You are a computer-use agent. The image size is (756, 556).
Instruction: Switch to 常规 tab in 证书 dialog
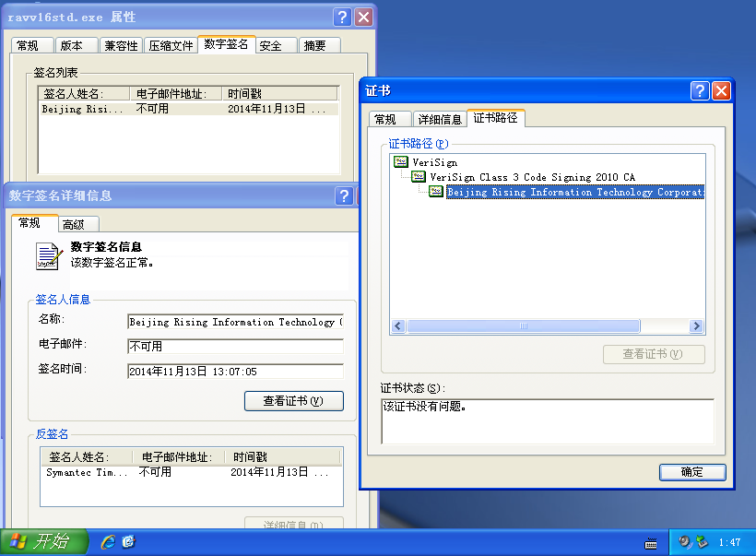coord(390,119)
